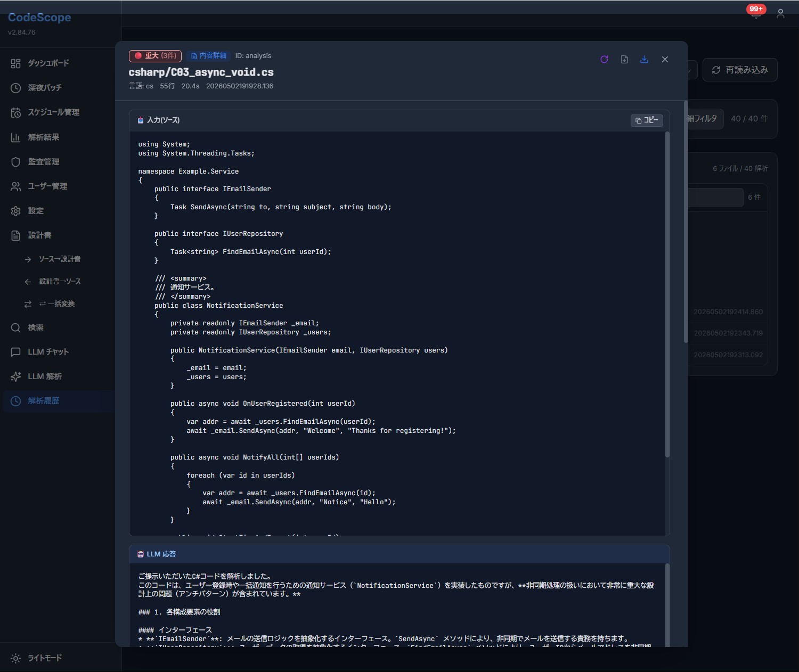Screen dimensions: 799x672
Task: Open notifications bell with 99+ badge
Action: (756, 13)
